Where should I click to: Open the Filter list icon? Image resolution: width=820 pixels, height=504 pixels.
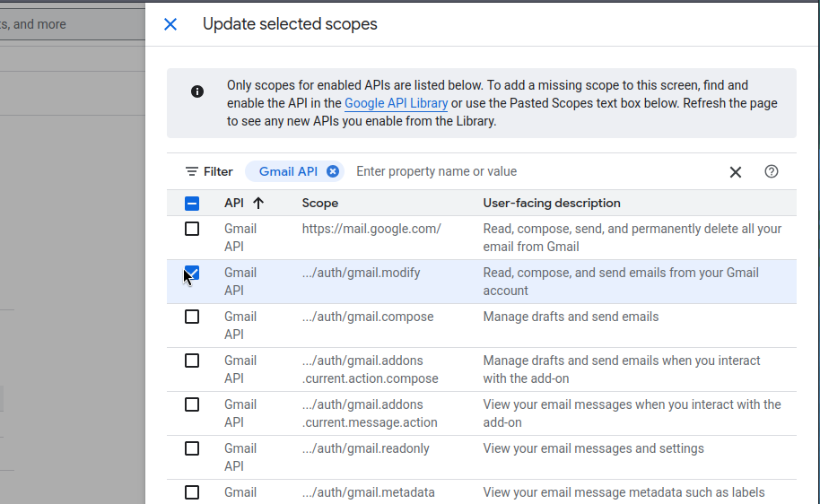tap(192, 171)
